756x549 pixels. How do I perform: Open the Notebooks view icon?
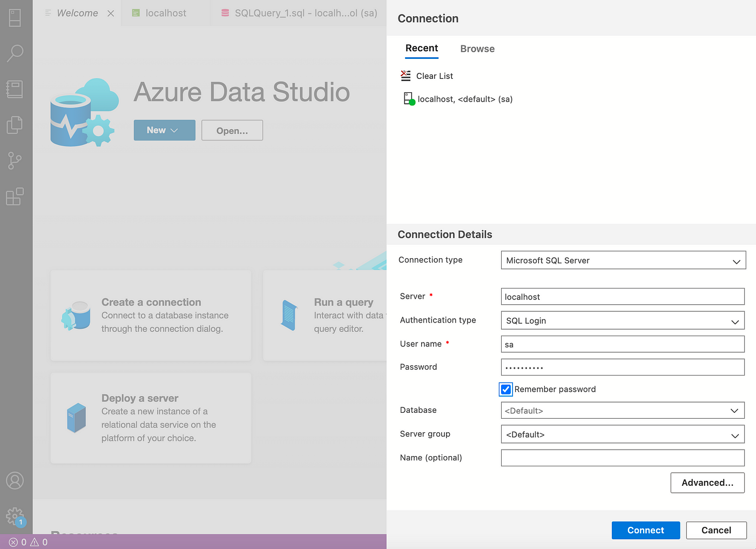click(15, 89)
